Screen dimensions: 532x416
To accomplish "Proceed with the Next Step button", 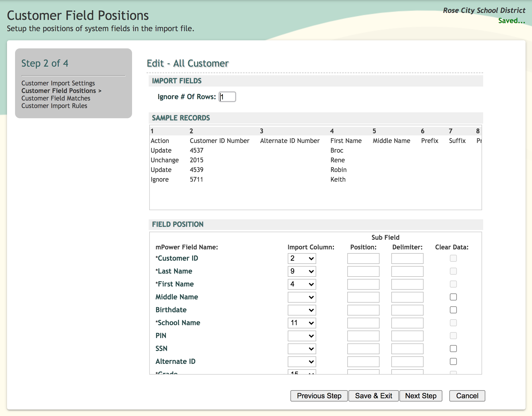I will coord(421,396).
